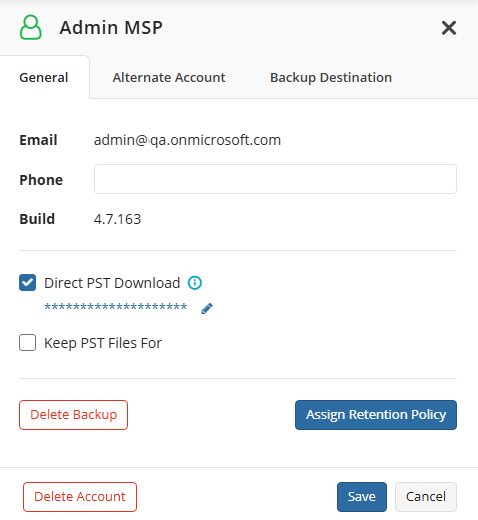Click Assign Retention Policy button

(x=376, y=415)
